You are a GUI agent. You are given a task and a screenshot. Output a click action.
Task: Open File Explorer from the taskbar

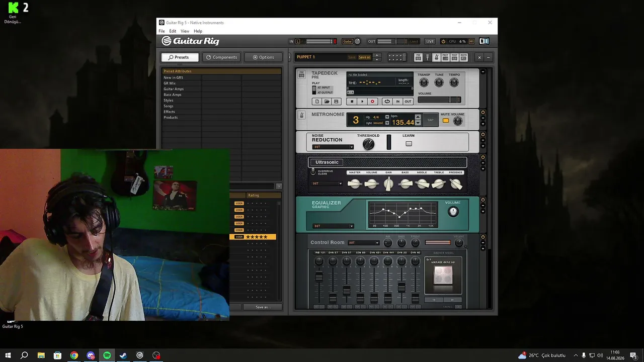coord(41,355)
